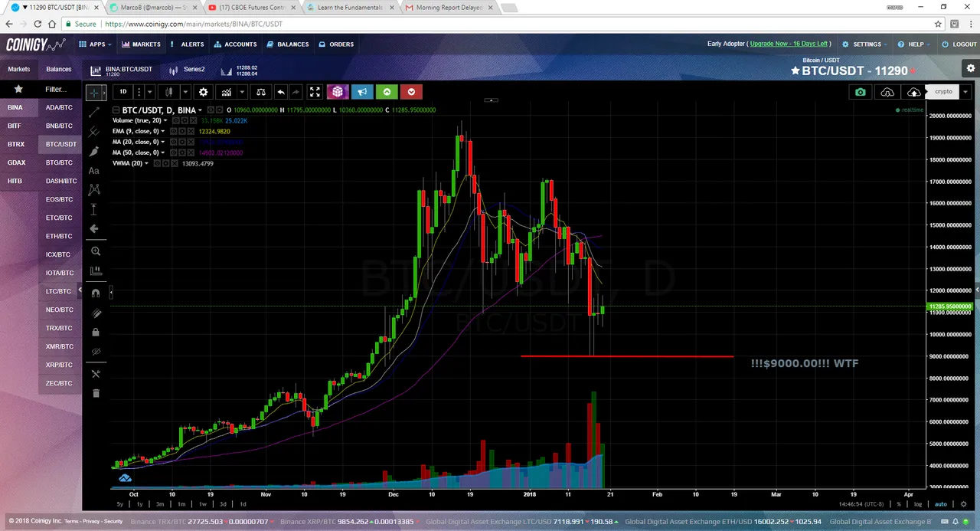The width and height of the screenshot is (980, 531).
Task: Click the browser bookmark star icon
Action: 938,24
